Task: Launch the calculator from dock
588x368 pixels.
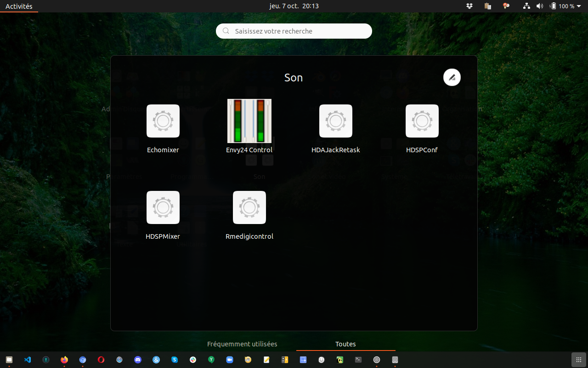Action: (285, 360)
